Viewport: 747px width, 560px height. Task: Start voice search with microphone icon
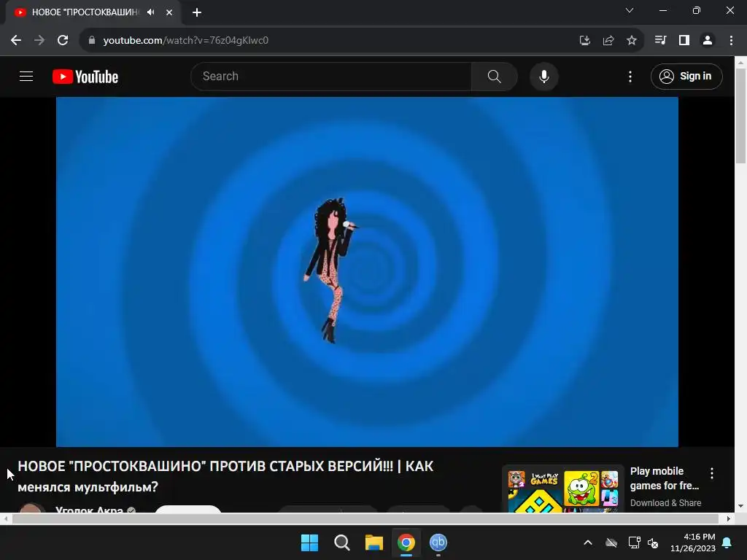tap(543, 76)
